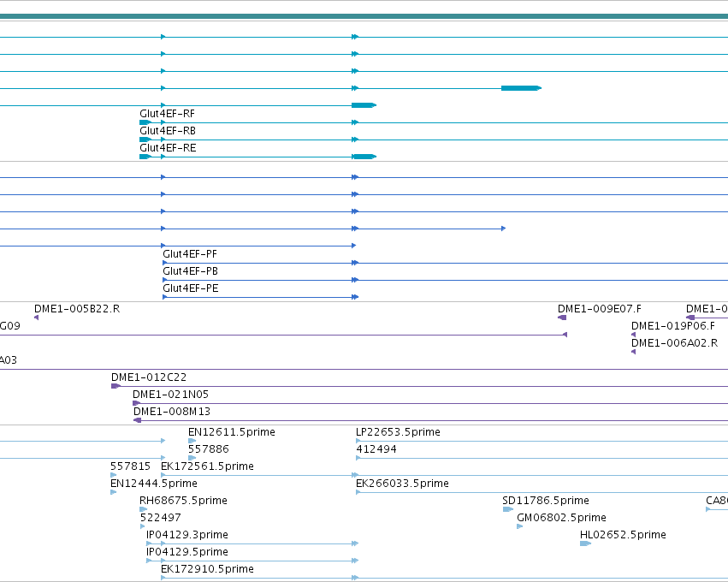
Task: Click the DME1-008M13 clone label
Action: [172, 412]
